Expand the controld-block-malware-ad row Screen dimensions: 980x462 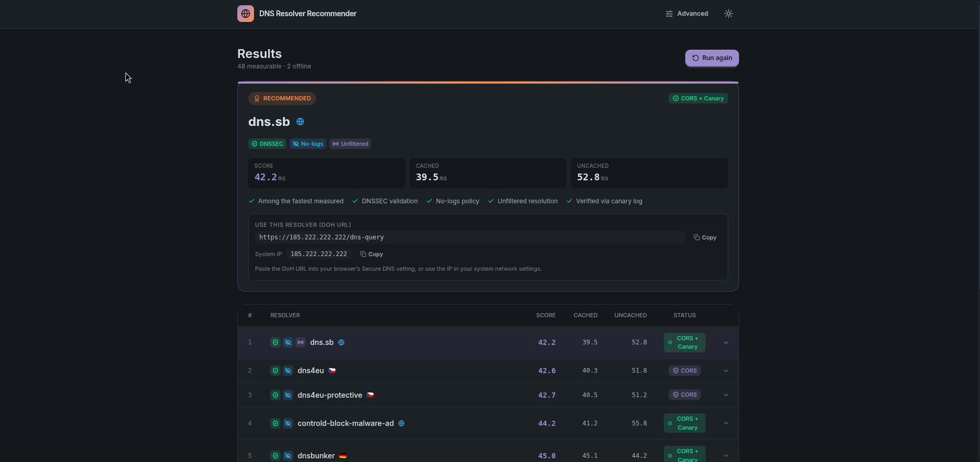pyautogui.click(x=726, y=423)
